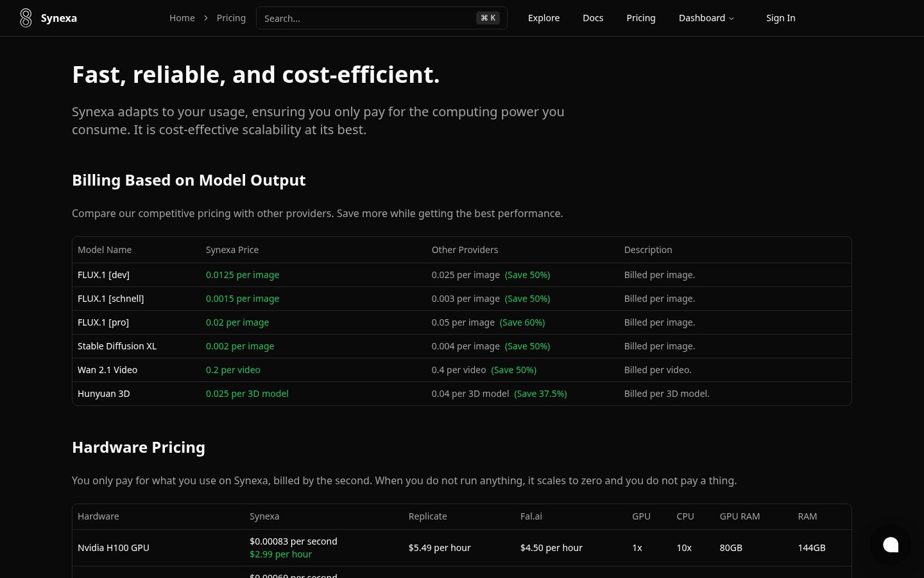924x578 pixels.
Task: Select the Stable Diffusion XL row name
Action: (x=117, y=346)
